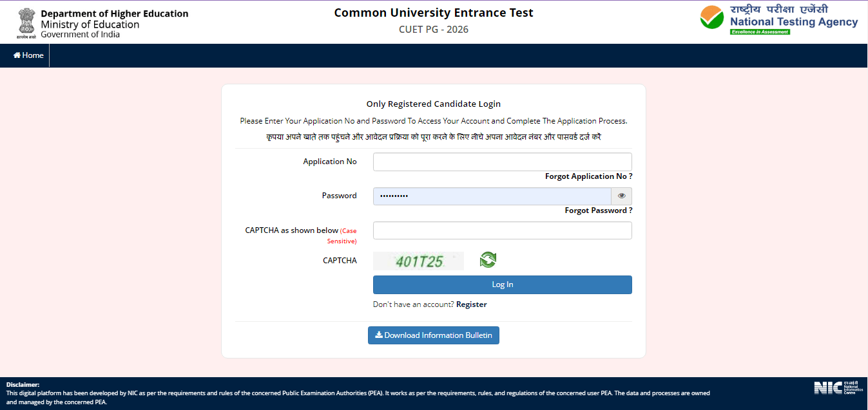Click Download Information Bulletin
The width and height of the screenshot is (868, 410).
pos(433,335)
